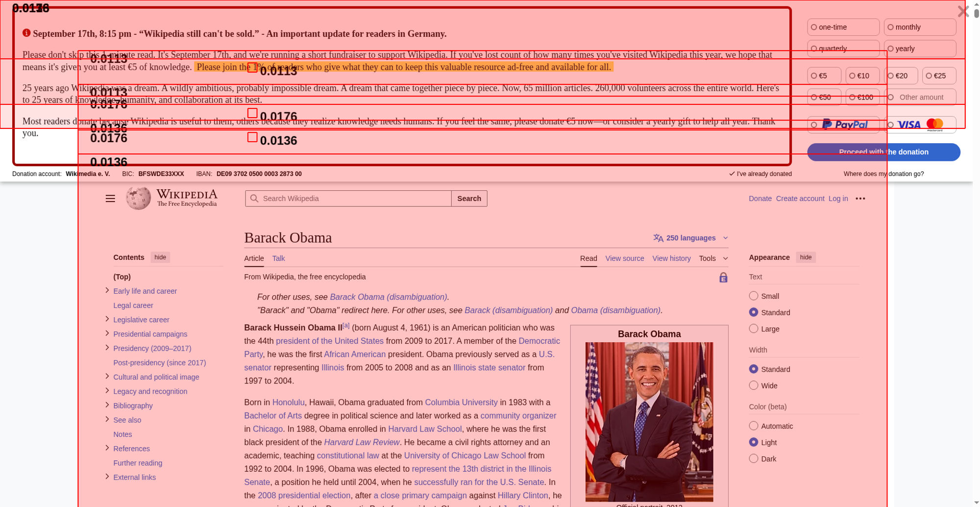980x507 pixels.
Task: Click the Search button
Action: [469, 199]
